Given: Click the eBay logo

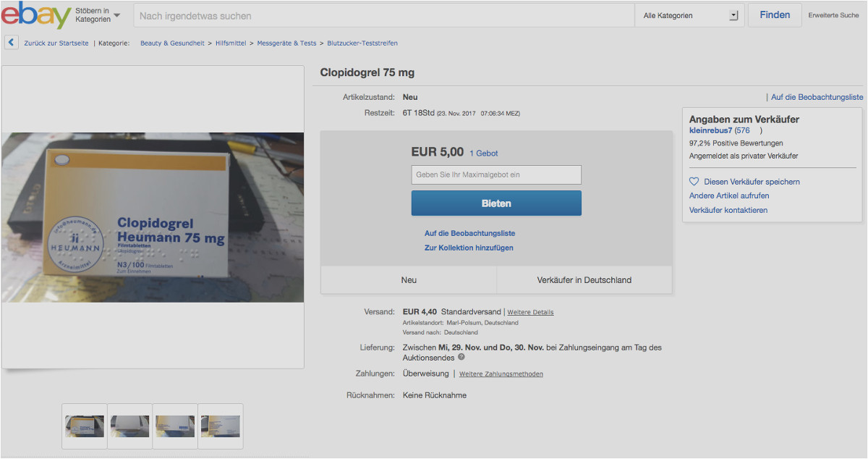Looking at the screenshot, I should [x=36, y=15].
